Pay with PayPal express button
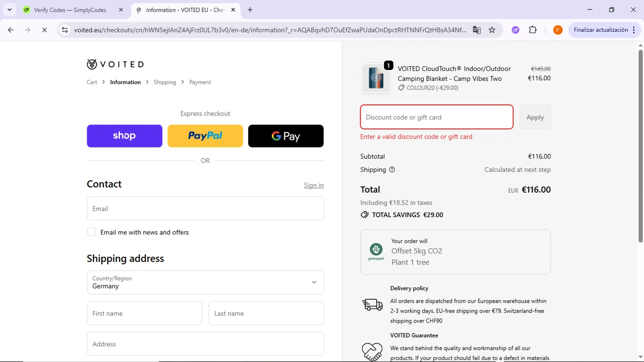The width and height of the screenshot is (644, 362). [205, 136]
